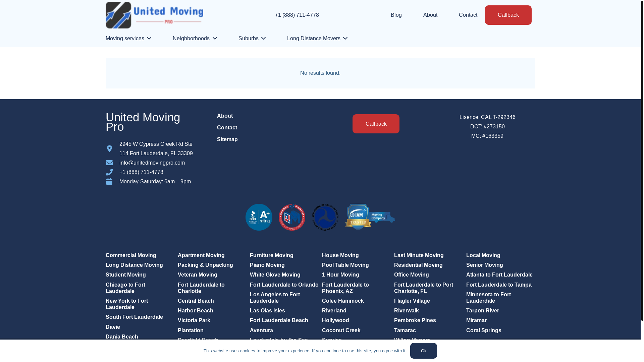Viewport: 644px width, 362px height.
Task: Open Long Distance Moving footer link
Action: (x=134, y=265)
